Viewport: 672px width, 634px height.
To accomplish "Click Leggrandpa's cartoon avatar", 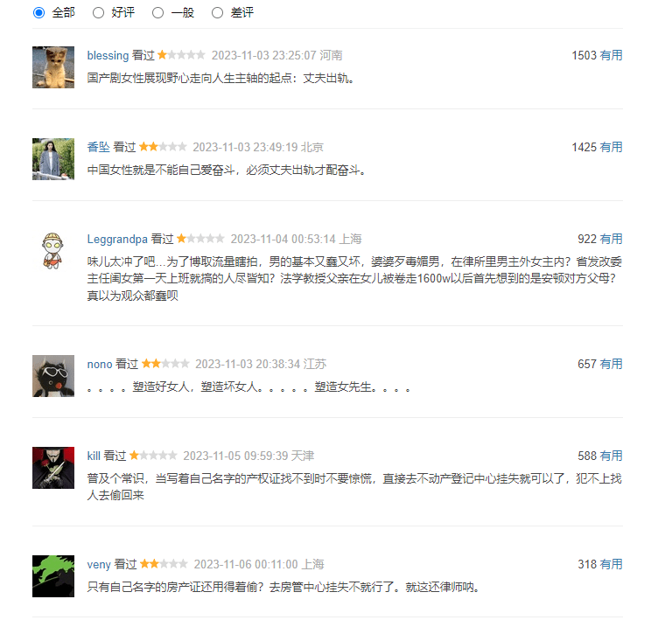I will point(53,251).
